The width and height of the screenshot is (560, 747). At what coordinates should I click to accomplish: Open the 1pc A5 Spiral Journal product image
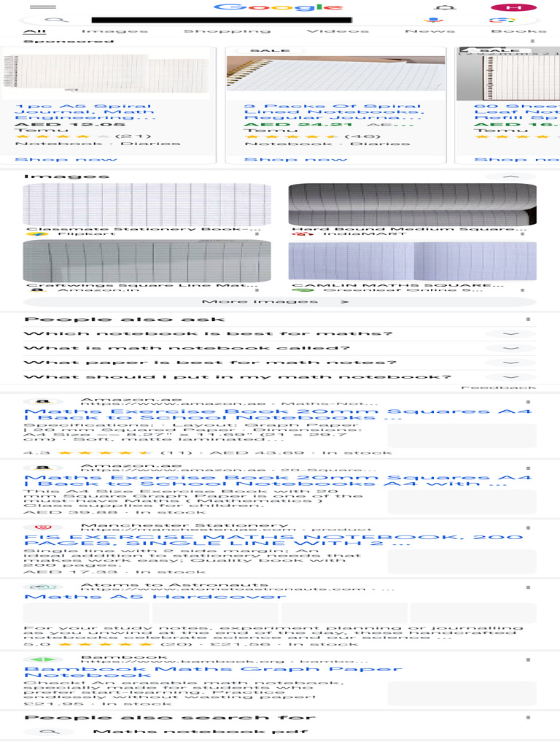pyautogui.click(x=106, y=74)
